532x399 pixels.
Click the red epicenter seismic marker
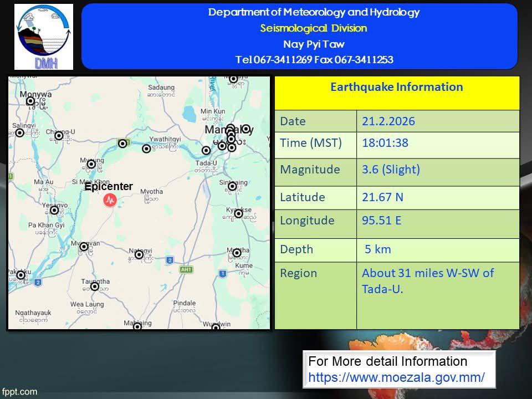click(x=110, y=199)
